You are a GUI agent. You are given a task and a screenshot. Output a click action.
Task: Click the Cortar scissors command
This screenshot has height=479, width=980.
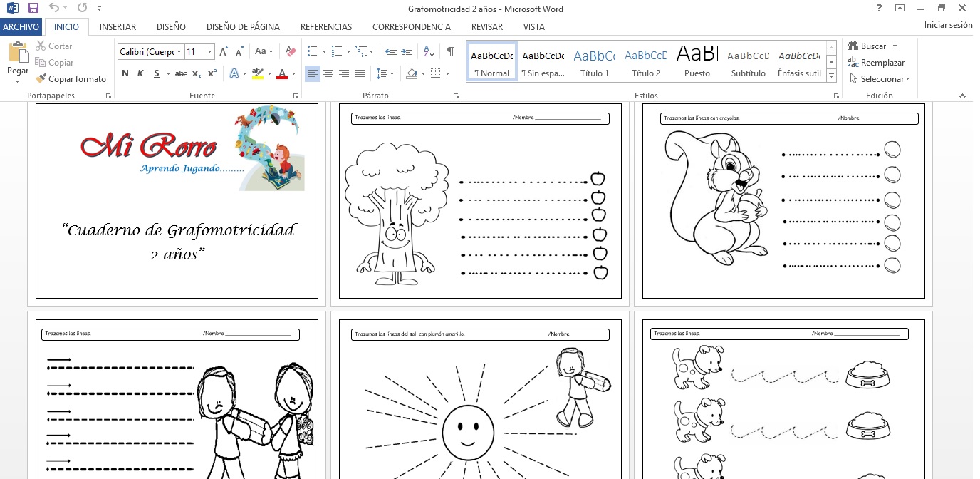(54, 46)
